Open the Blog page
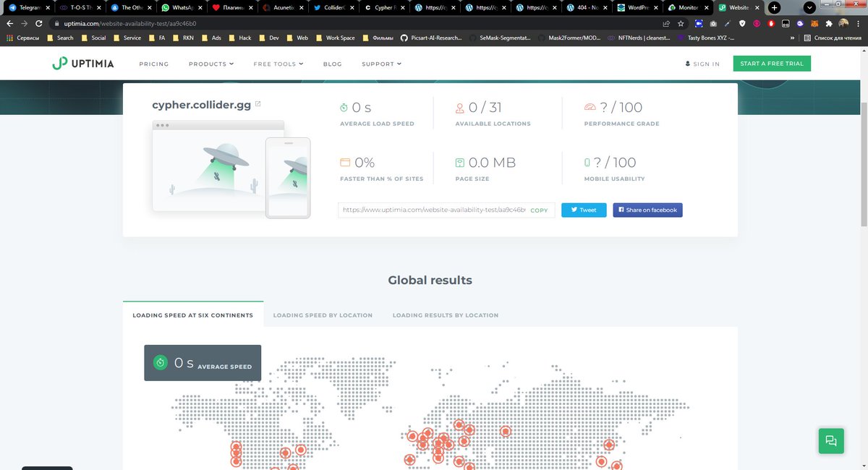This screenshot has width=868, height=470. 333,64
